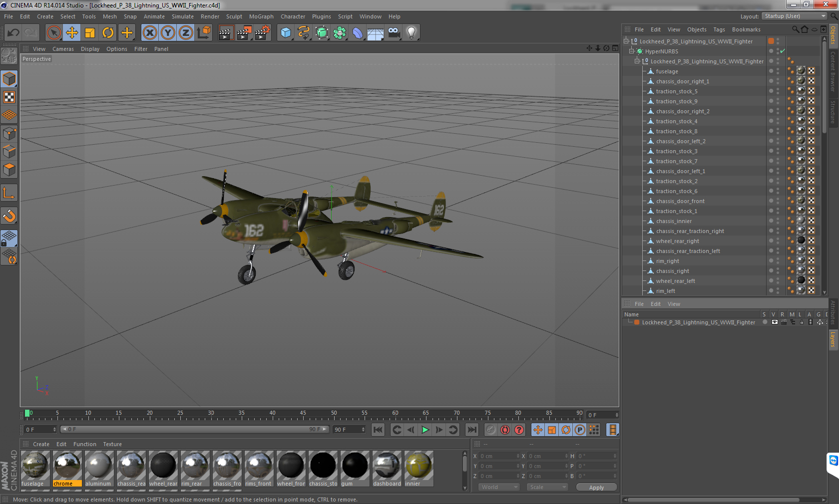This screenshot has width=839, height=504.
Task: Enable the axis tool icon
Action: [9, 193]
